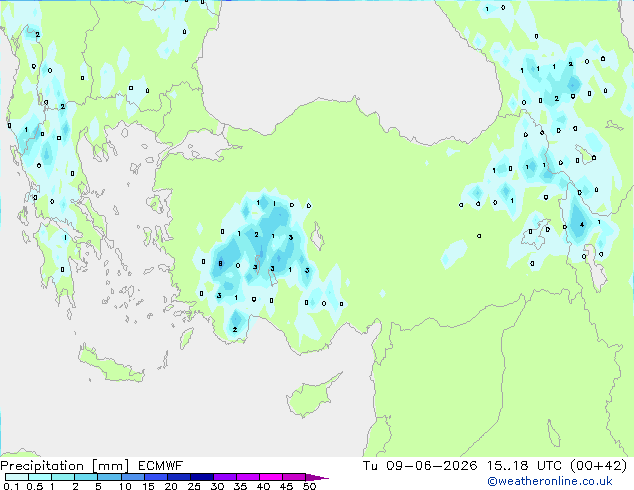
Task: Click the 2–5 mm legend swatch
Action: pyautogui.click(x=86, y=477)
